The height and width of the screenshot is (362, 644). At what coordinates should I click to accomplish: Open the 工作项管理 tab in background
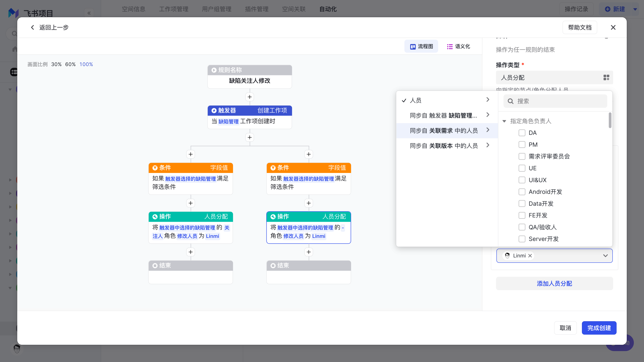click(173, 9)
